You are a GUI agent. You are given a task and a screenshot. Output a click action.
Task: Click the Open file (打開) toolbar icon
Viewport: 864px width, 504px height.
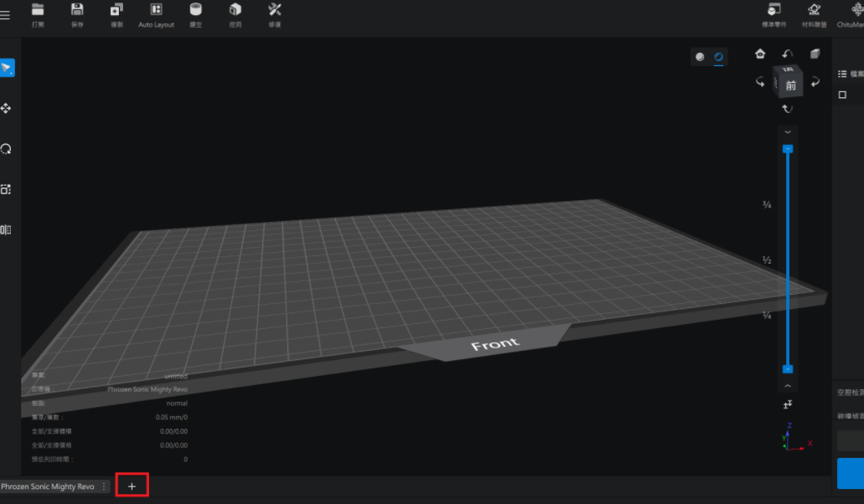(38, 10)
